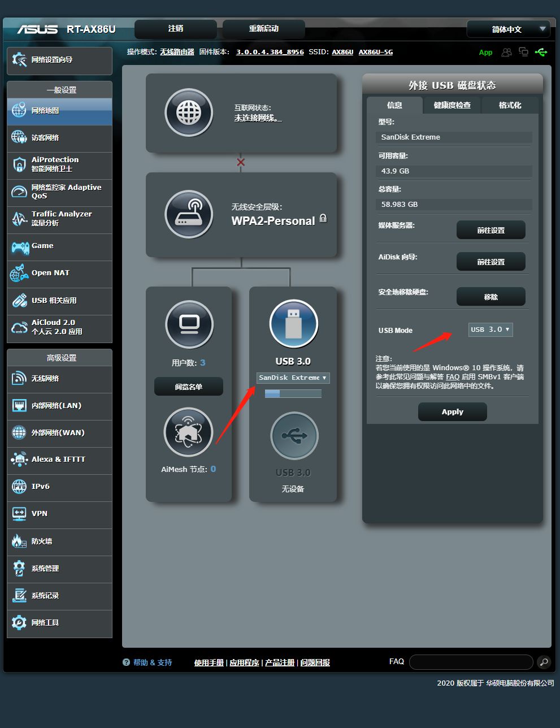This screenshot has height=728, width=560.
Task: Open 内部网络(LAN) settings
Action: point(59,406)
